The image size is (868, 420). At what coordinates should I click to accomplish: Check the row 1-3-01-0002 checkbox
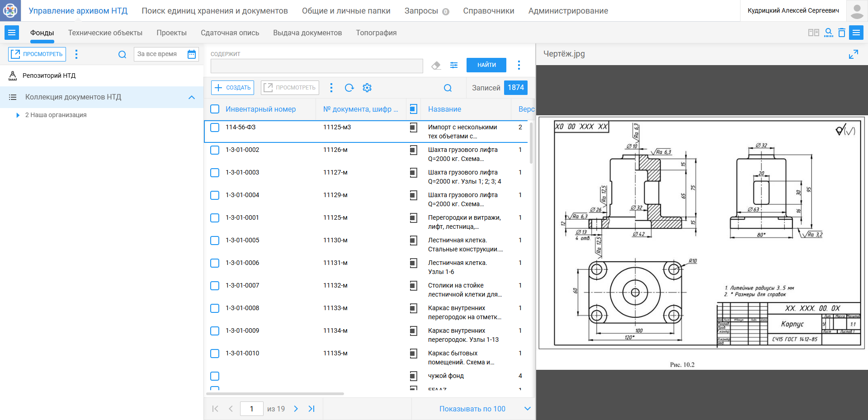pos(215,150)
